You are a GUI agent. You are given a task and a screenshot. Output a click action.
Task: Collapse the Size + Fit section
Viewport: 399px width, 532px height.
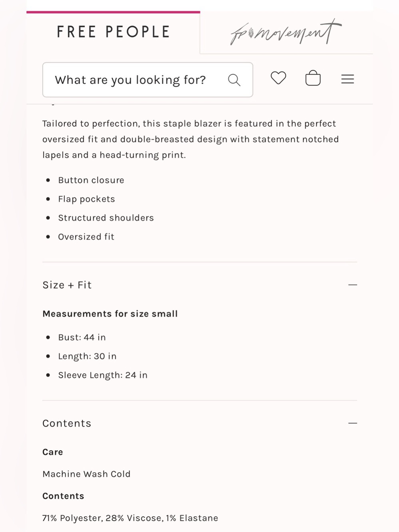click(x=352, y=285)
